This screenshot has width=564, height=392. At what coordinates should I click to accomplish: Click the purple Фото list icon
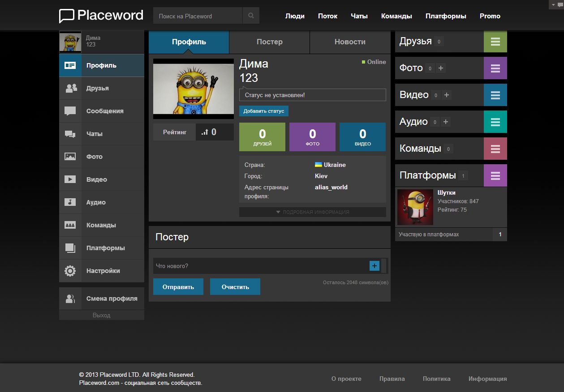495,68
